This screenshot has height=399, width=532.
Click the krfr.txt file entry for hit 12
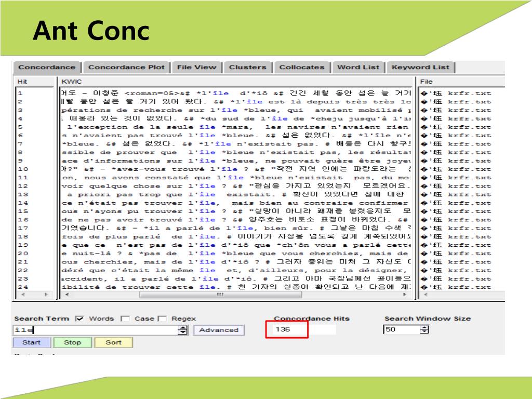(456, 186)
